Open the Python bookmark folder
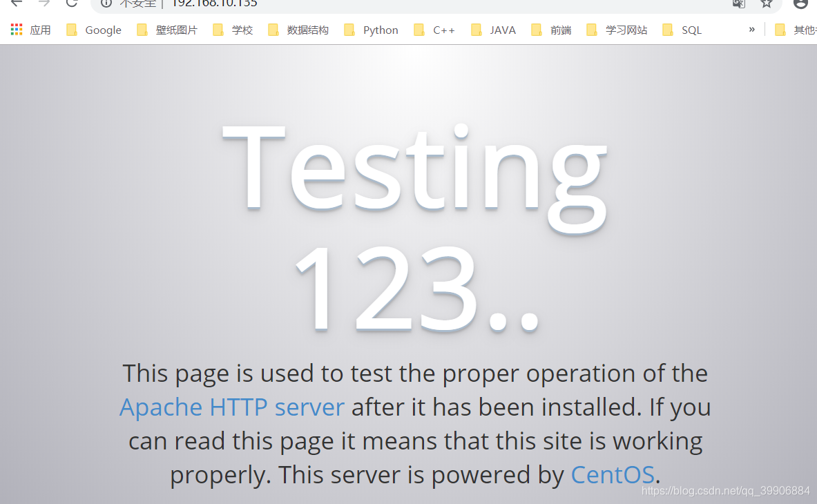This screenshot has width=817, height=504. pos(371,30)
